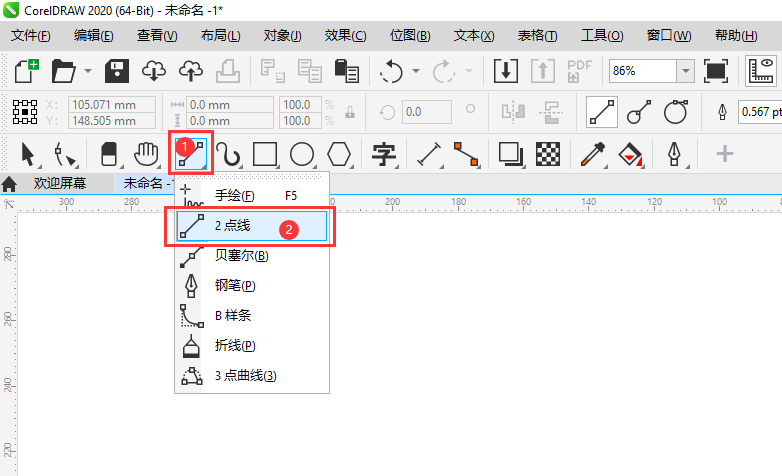Select the Polygon tool

click(339, 154)
